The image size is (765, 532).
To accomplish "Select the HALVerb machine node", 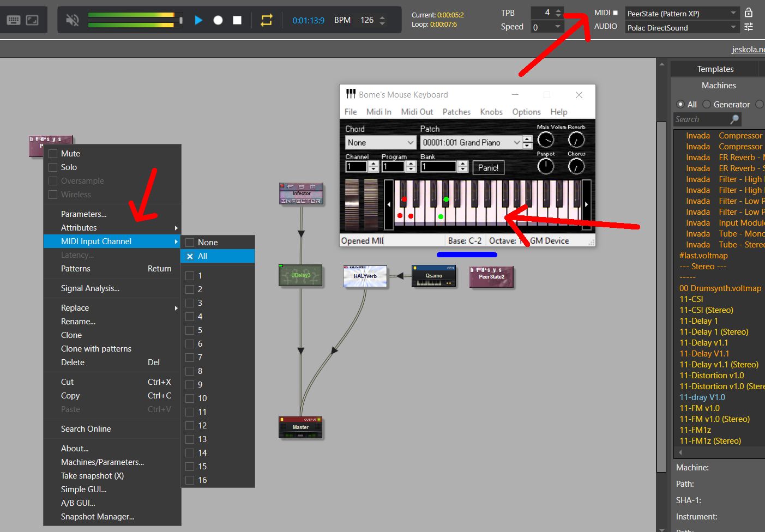I will [365, 276].
